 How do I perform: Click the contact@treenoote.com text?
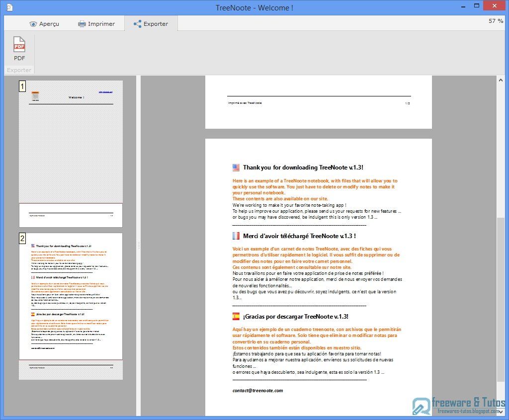[258, 391]
